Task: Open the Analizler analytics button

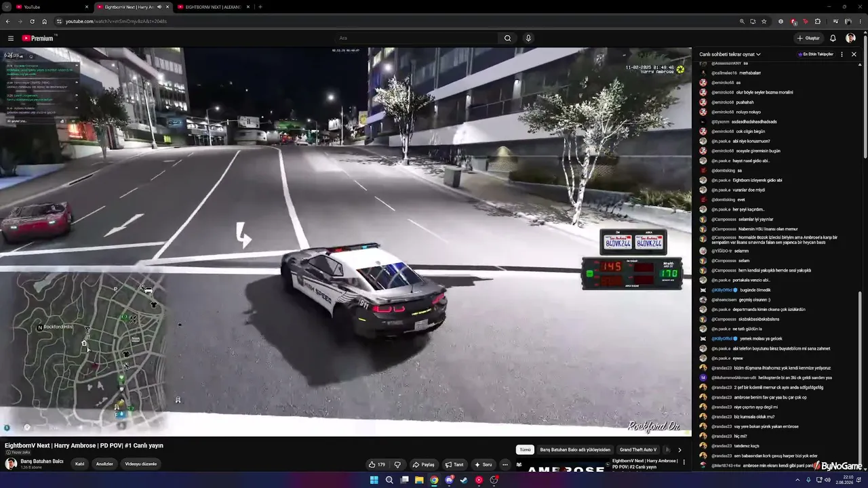Action: click(104, 464)
